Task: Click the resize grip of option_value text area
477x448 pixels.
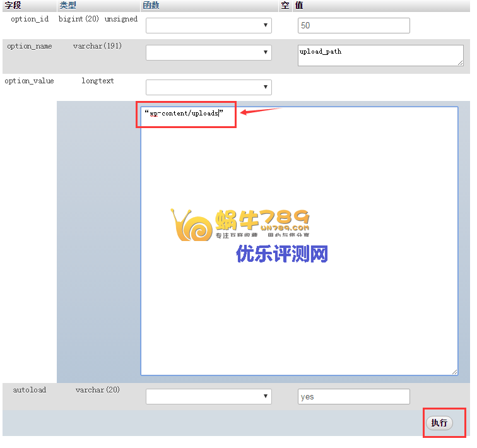Action: click(454, 372)
